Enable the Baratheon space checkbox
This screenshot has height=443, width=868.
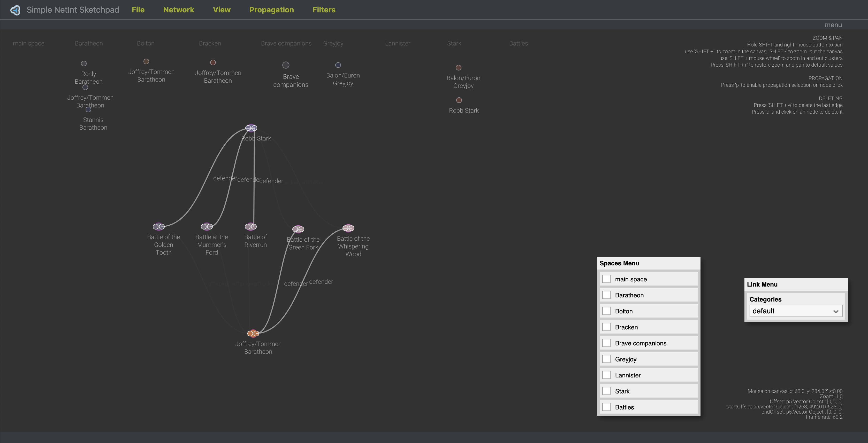pos(606,295)
